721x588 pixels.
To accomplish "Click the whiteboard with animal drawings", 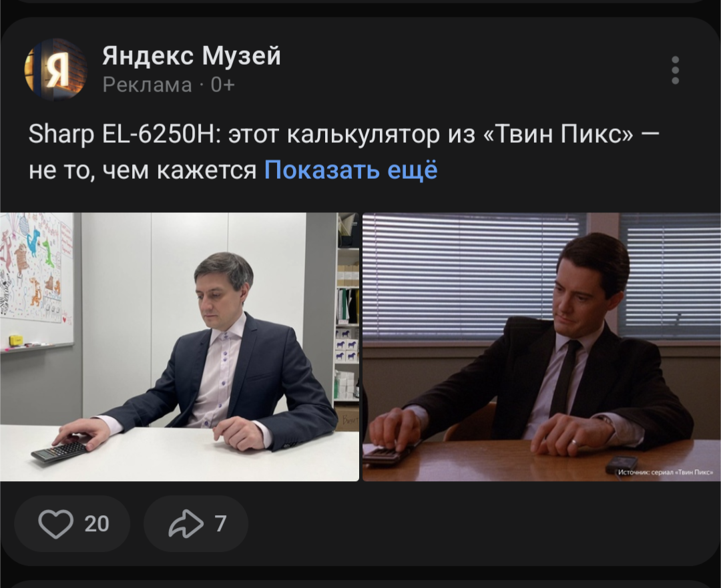I will click(37, 280).
